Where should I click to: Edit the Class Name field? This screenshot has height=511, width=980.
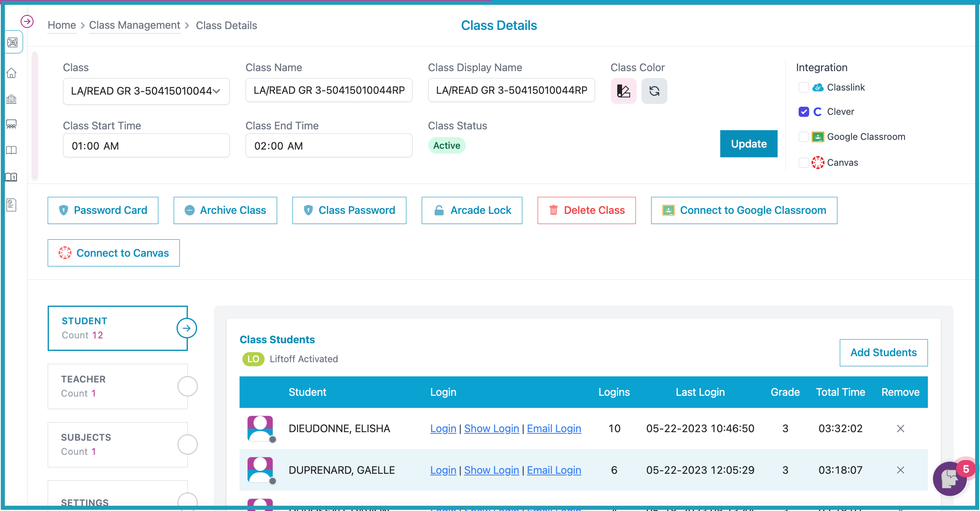[x=329, y=90]
